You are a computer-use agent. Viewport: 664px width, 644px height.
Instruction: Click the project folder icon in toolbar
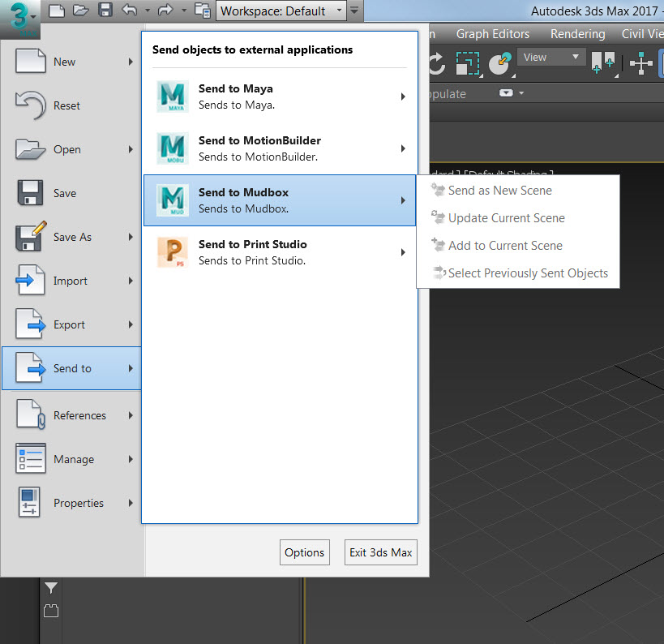[203, 11]
